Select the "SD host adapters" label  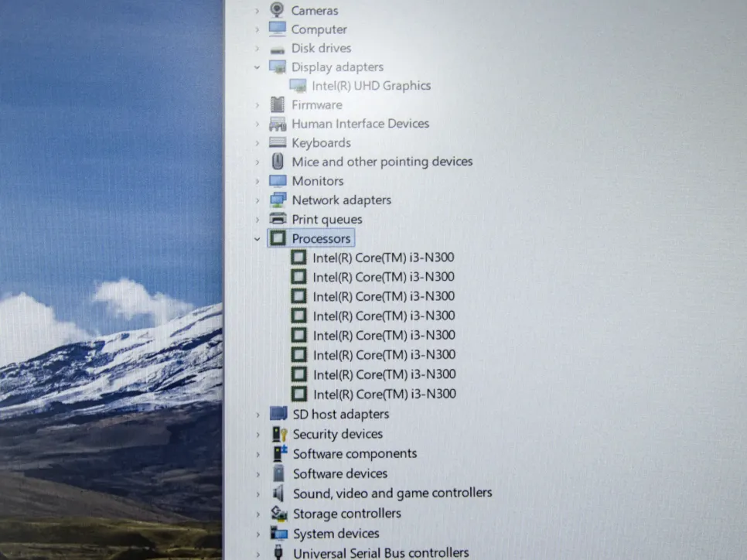340,414
